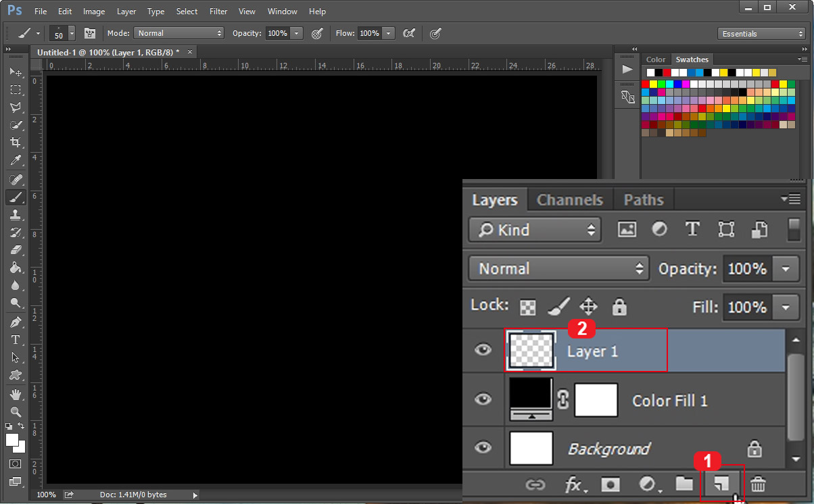The image size is (814, 504).
Task: Hide the Background layer
Action: [483, 447]
